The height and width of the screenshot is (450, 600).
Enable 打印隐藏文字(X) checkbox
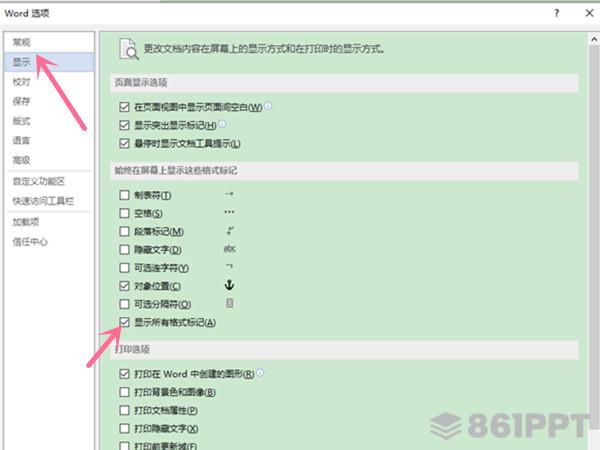(124, 429)
